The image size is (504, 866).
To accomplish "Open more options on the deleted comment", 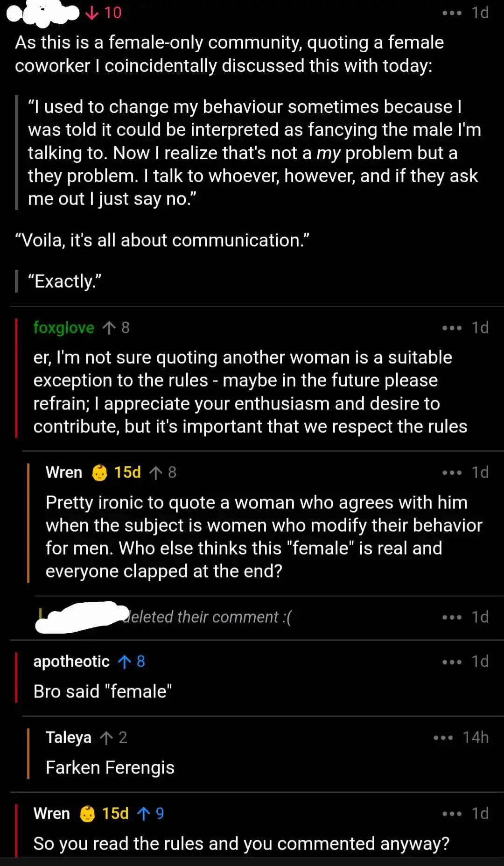I will [452, 617].
